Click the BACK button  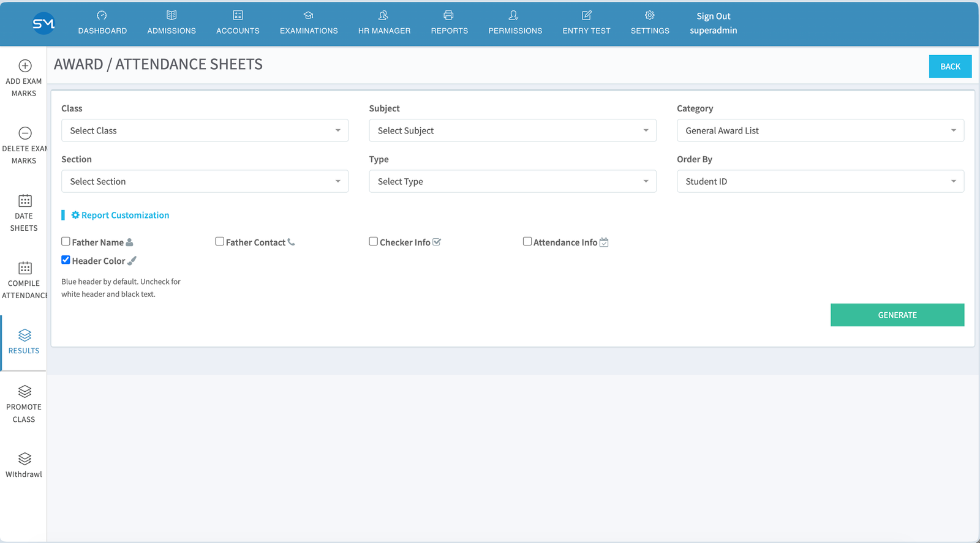[950, 66]
